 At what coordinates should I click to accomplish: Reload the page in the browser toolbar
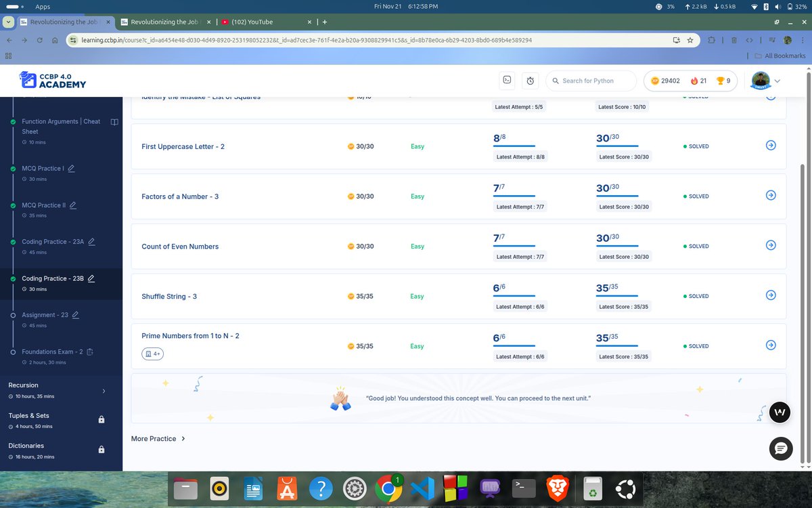point(40,40)
